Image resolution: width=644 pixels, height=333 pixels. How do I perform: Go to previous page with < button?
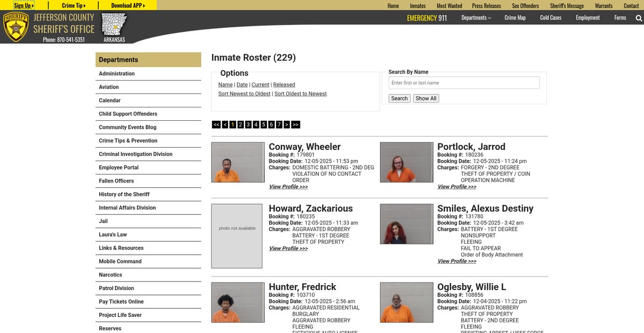click(x=225, y=125)
